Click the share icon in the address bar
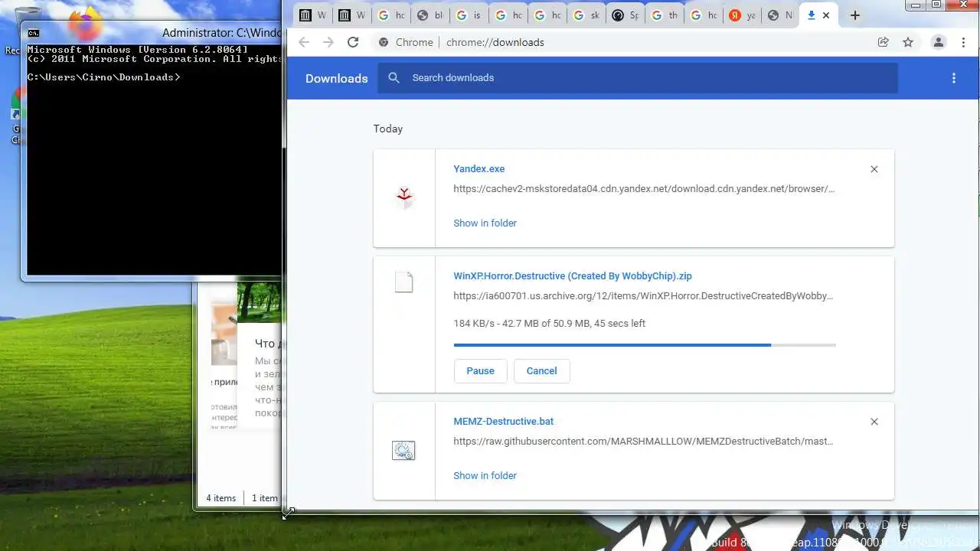 click(884, 42)
